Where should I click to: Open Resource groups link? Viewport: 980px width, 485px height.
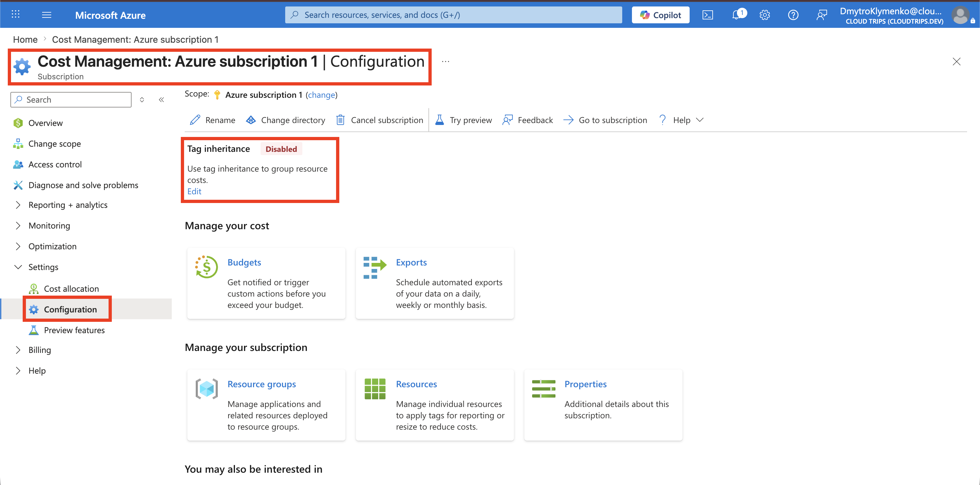click(262, 384)
